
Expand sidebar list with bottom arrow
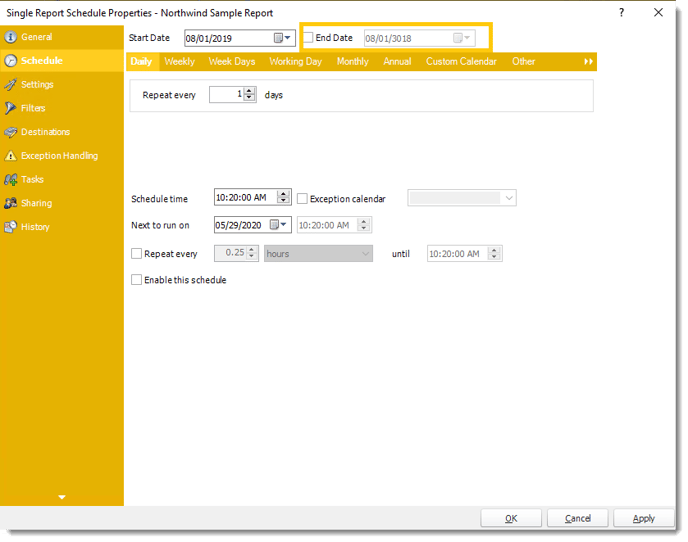pos(62,497)
